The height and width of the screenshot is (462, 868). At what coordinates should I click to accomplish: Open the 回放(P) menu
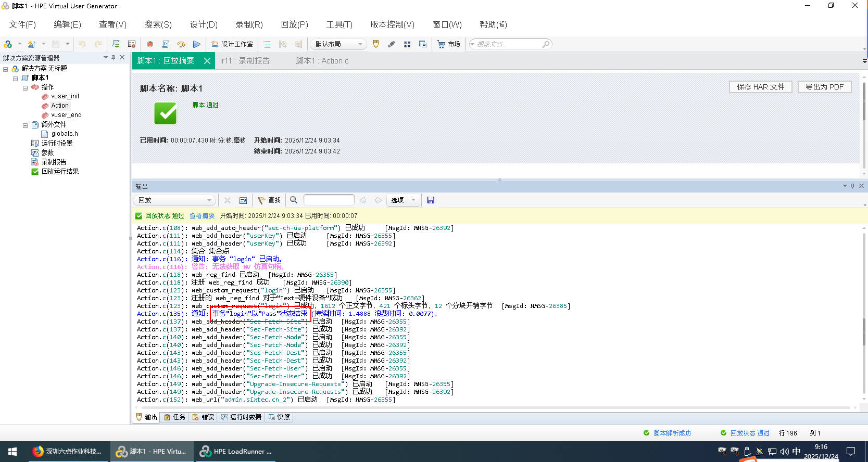click(x=294, y=24)
